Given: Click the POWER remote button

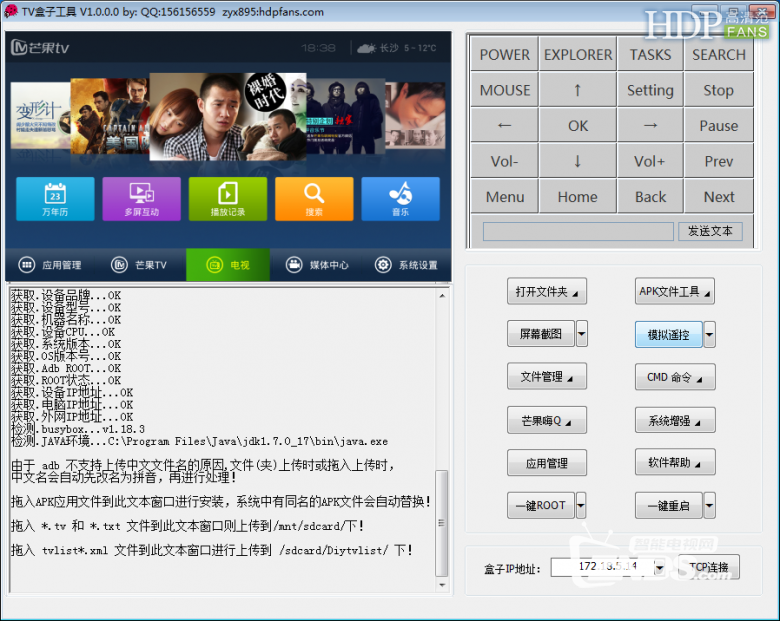Looking at the screenshot, I should [504, 54].
